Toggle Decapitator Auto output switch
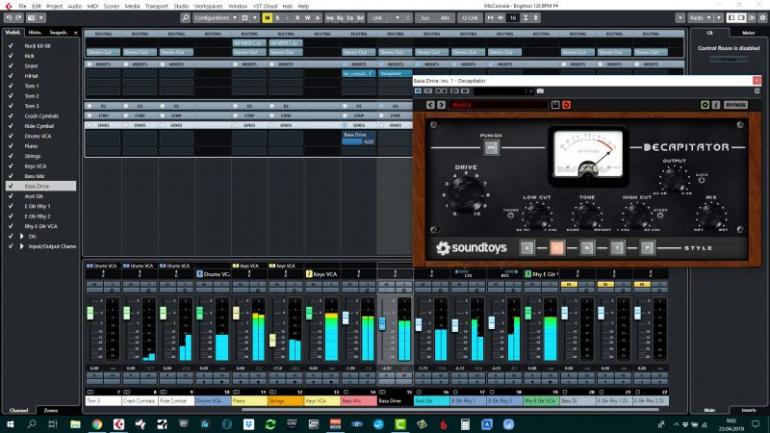This screenshot has width=770, height=433. tap(701, 180)
